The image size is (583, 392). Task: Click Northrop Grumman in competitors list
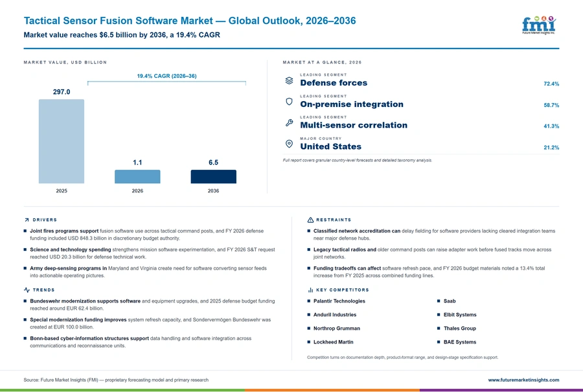tap(336, 329)
